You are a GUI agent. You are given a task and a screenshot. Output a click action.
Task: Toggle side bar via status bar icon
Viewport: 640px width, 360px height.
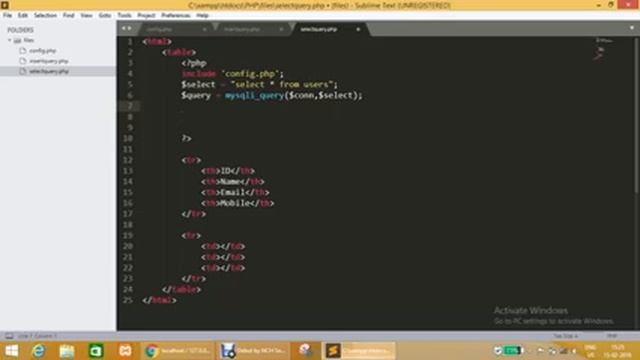pos(9,336)
